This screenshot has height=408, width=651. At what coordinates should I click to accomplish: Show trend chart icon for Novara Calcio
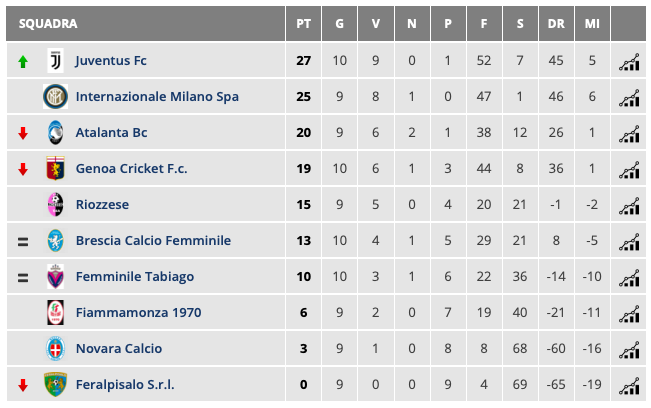(x=629, y=350)
